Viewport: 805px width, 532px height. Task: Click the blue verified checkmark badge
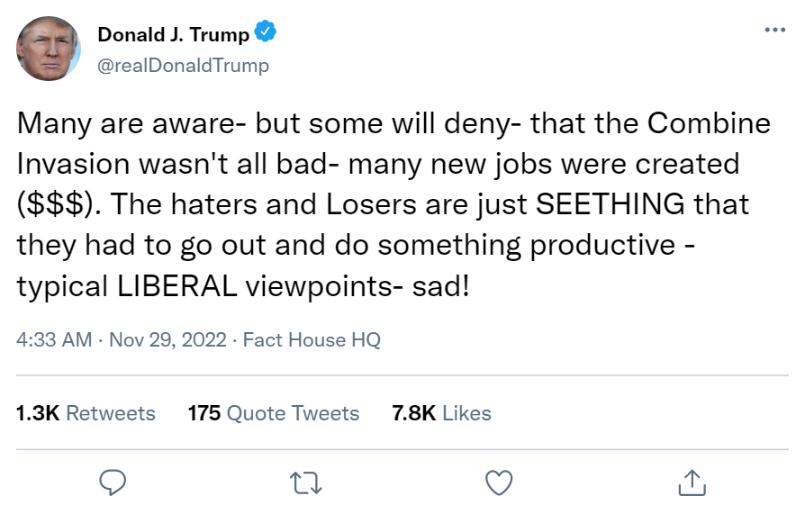tap(265, 34)
